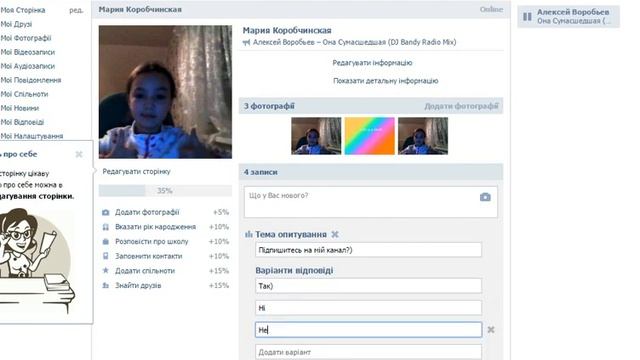The height and width of the screenshot is (360, 640).
Task: Open the large profile photo
Action: coord(165,92)
